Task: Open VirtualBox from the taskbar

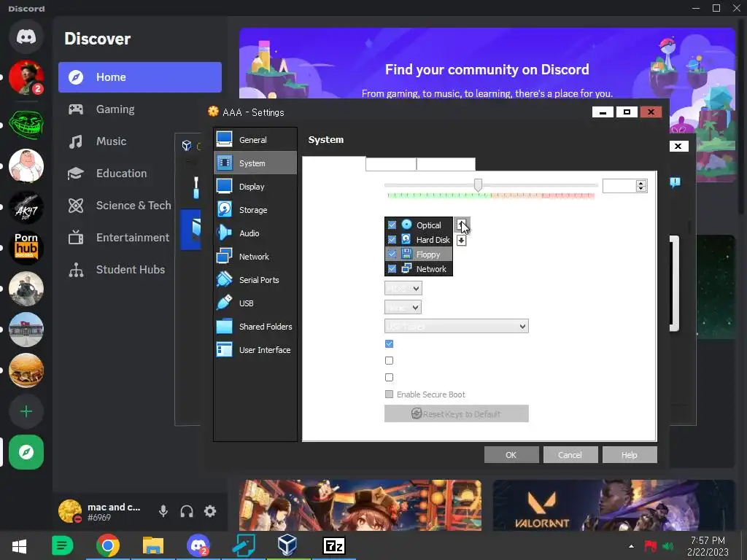Action: [x=287, y=545]
